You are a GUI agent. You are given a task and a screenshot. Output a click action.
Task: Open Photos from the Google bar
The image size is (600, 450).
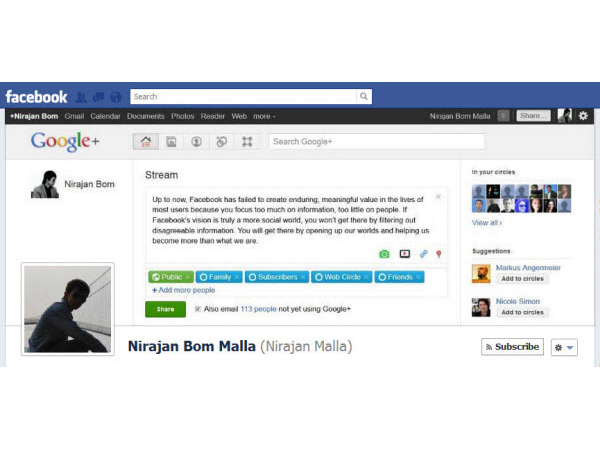[183, 116]
